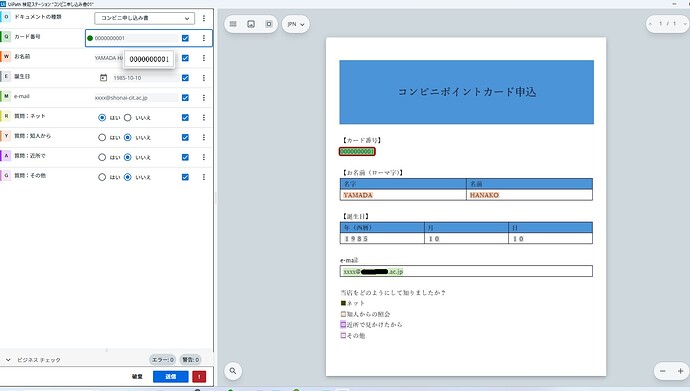Toggle the confirmation checkbox for e-mail
Screen dimensions: 690x391
point(185,98)
